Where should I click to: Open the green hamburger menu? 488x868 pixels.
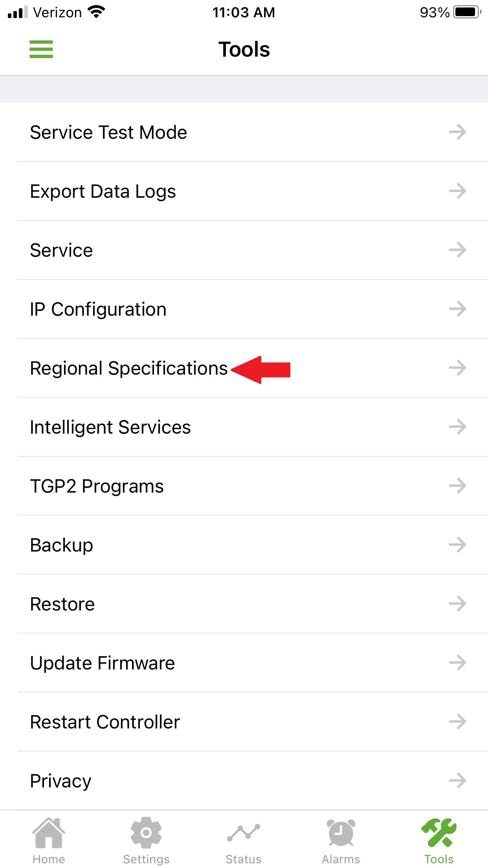click(x=41, y=50)
